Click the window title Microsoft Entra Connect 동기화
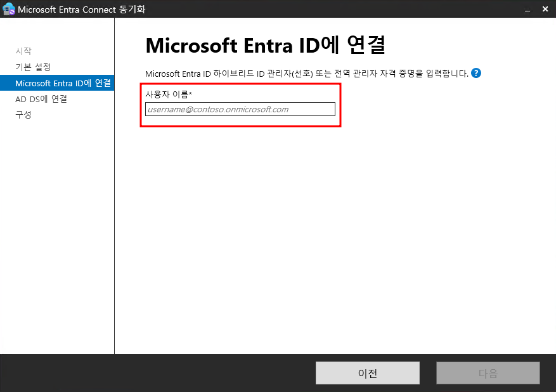 click(x=82, y=10)
